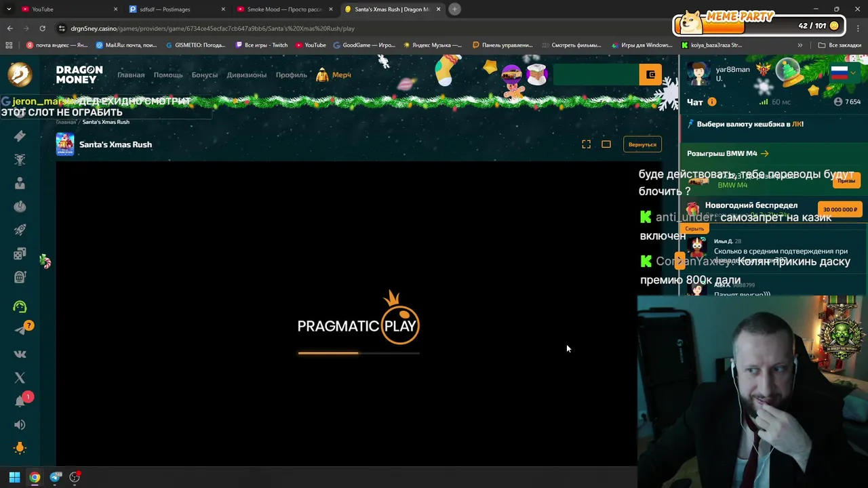Click Telegram icon in taskbar
868x488 pixels.
(x=55, y=477)
